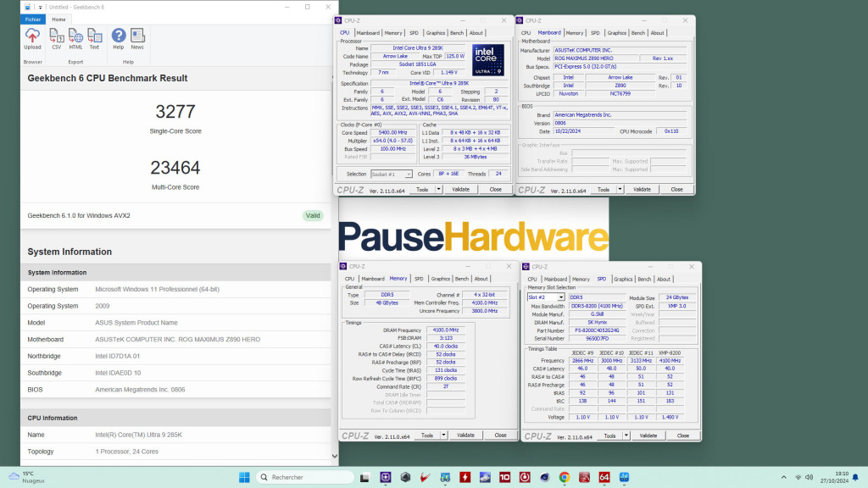
Task: Open the red lightning bolt taskbar icon
Action: coord(465,478)
